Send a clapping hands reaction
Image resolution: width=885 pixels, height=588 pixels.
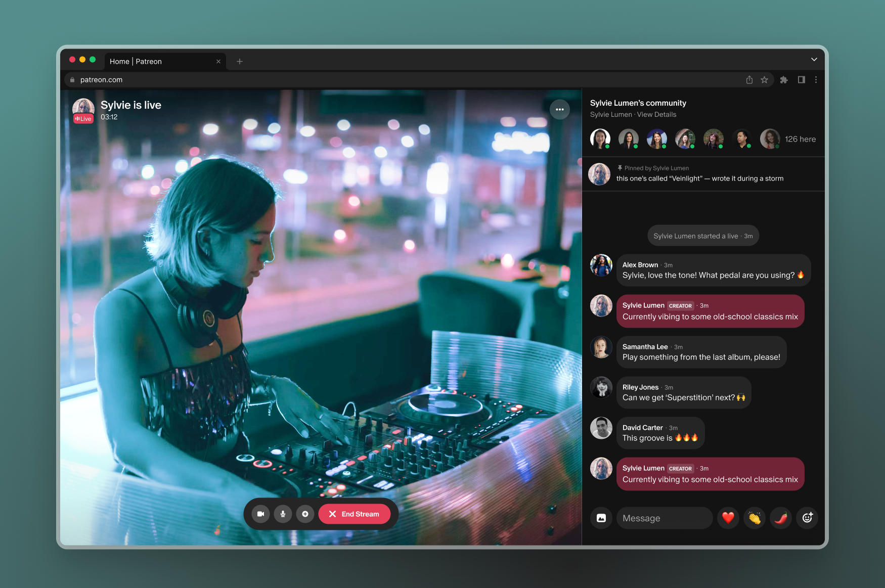(x=755, y=518)
